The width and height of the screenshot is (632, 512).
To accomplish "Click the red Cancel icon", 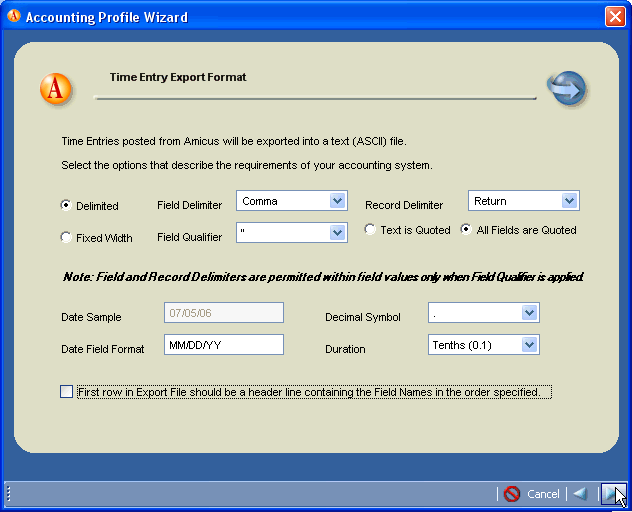I will click(512, 494).
